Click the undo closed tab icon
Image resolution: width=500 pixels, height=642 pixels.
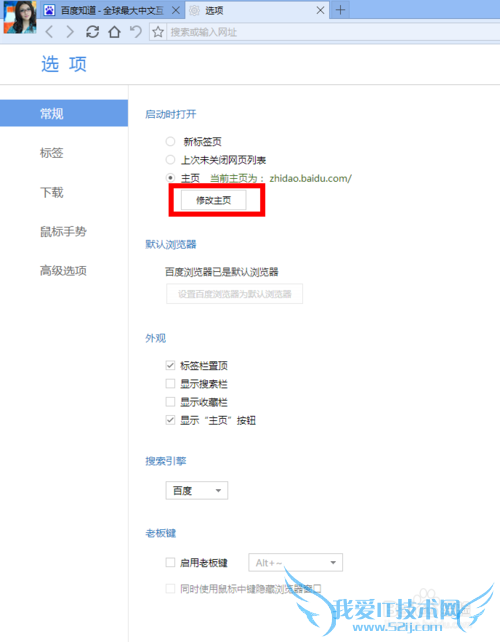pyautogui.click(x=136, y=32)
